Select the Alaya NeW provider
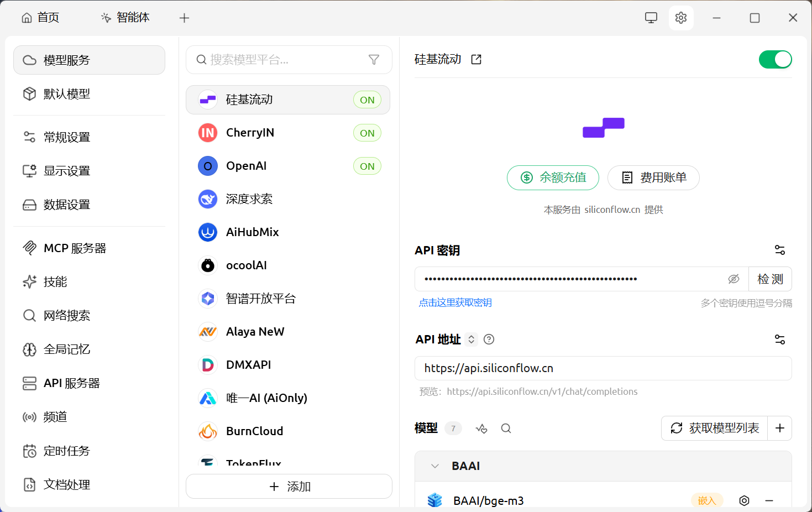812x512 pixels. (x=288, y=332)
